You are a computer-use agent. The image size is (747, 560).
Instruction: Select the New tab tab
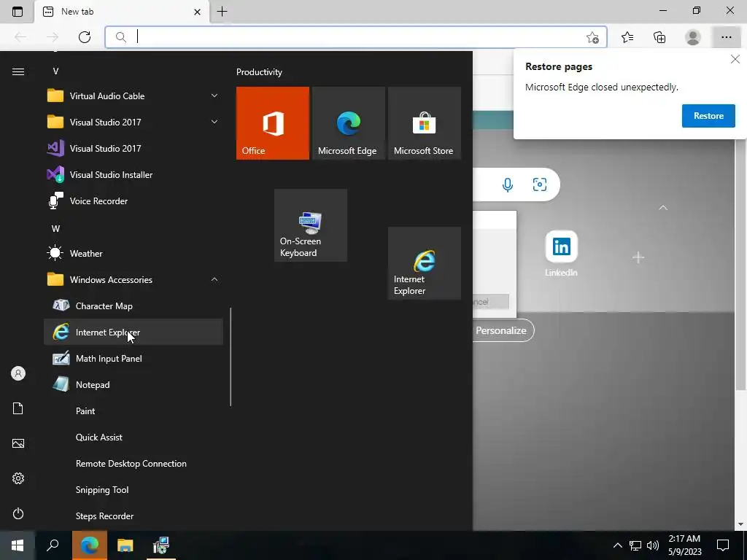point(122,12)
